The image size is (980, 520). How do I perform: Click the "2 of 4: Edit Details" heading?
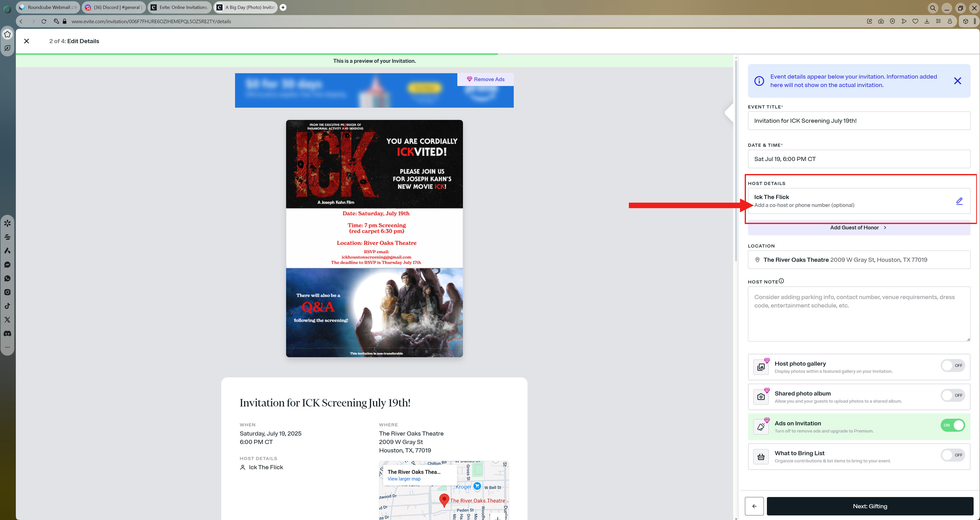74,41
